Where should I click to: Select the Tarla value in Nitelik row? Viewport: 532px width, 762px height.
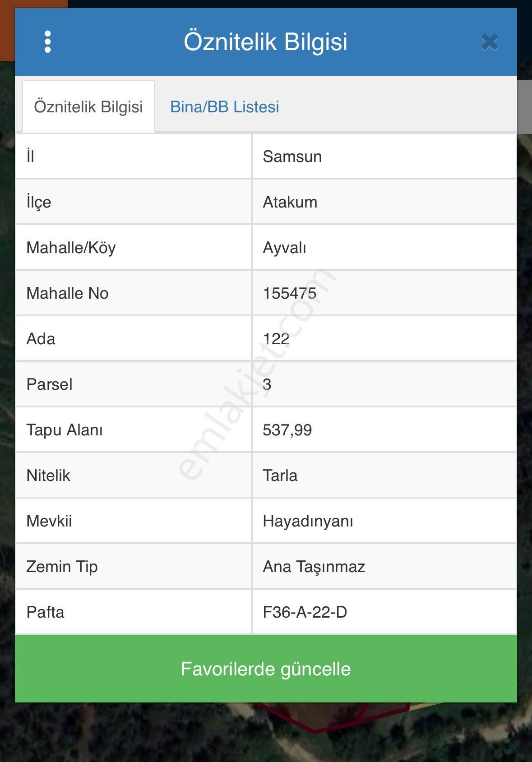tap(280, 476)
